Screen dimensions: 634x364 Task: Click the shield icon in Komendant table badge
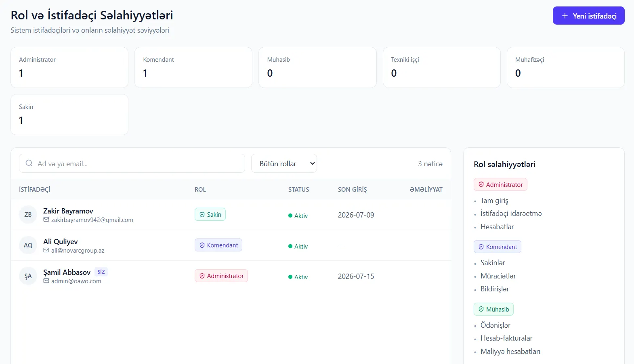tap(202, 245)
